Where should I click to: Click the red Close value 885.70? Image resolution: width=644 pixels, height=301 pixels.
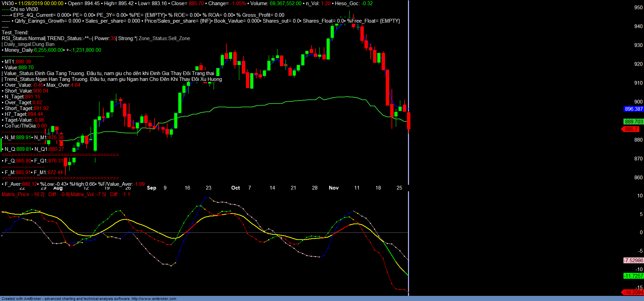coord(196,3)
